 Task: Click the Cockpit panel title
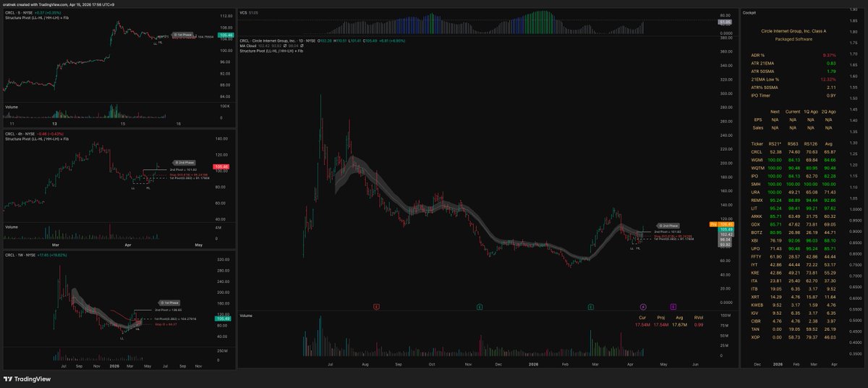click(x=749, y=12)
